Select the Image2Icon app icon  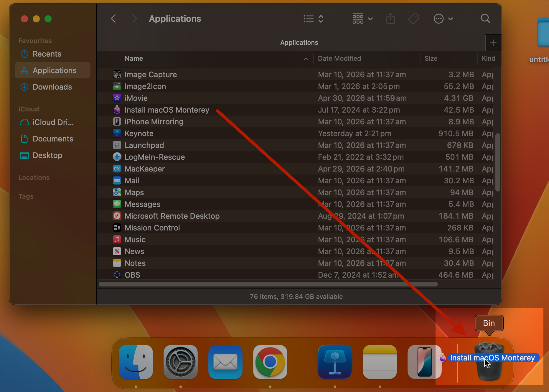(x=117, y=86)
